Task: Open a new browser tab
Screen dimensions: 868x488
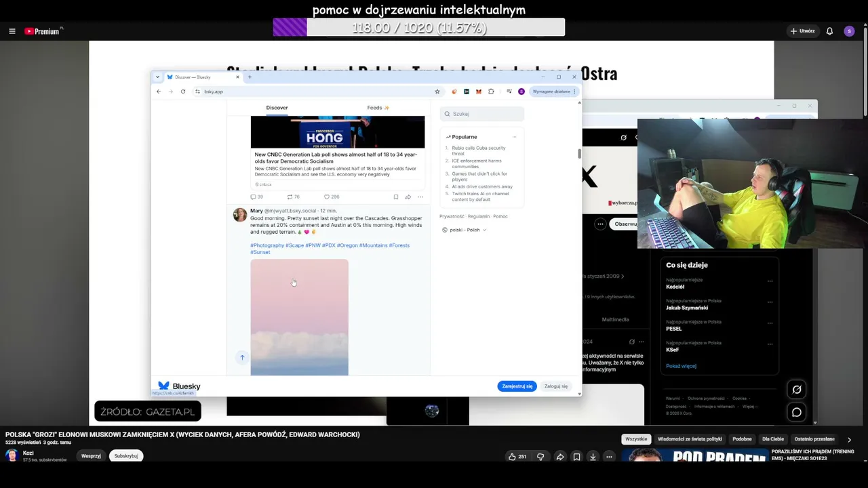Action: (250, 77)
